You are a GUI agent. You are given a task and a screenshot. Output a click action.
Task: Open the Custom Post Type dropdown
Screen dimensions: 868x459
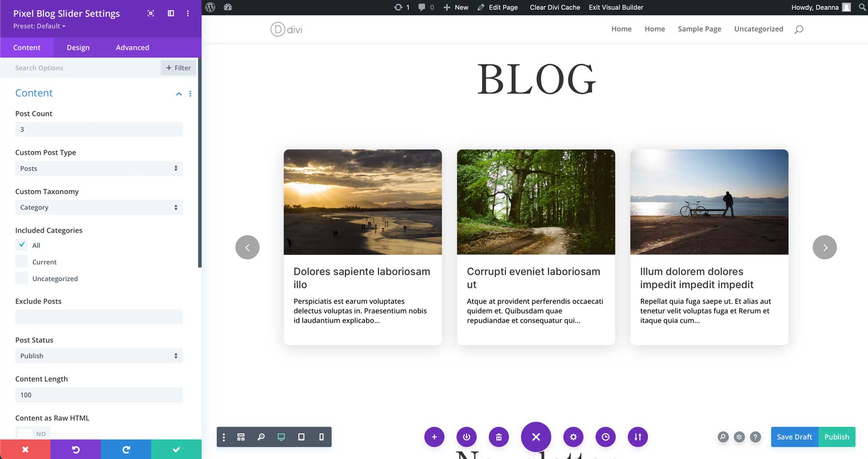pyautogui.click(x=98, y=168)
